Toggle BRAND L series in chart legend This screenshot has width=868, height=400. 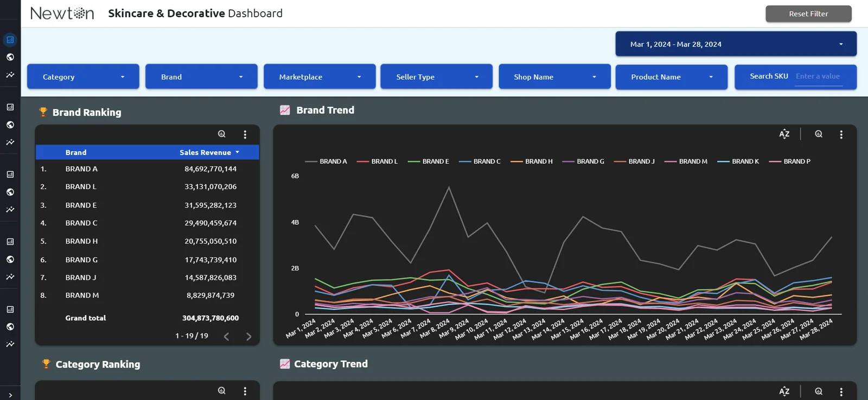384,162
